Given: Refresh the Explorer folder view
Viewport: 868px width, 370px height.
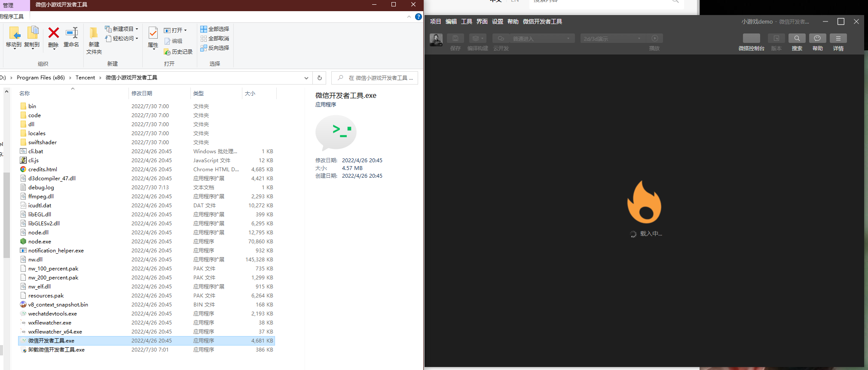Looking at the screenshot, I should click(x=319, y=78).
